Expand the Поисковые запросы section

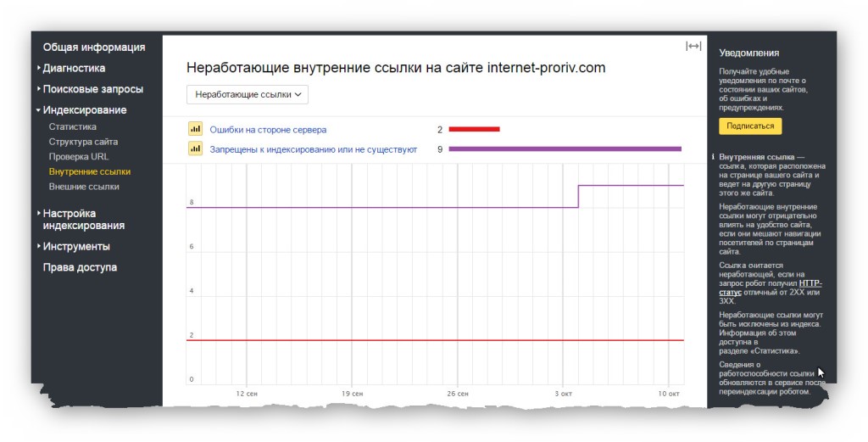tap(92, 89)
